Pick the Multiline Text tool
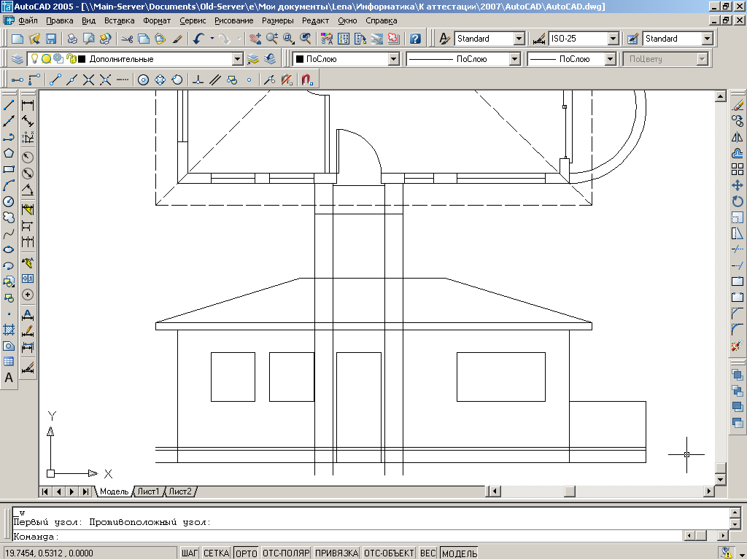The height and width of the screenshot is (560, 747). point(9,378)
